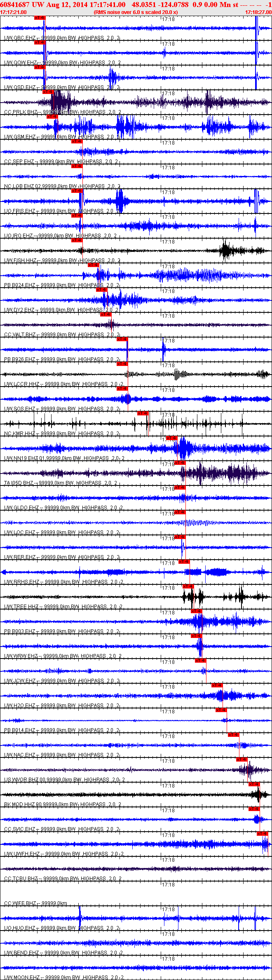The height and width of the screenshot is (980, 272).
Task: Select the red pick flag on CC.SVIC trace
Action: 254,809
